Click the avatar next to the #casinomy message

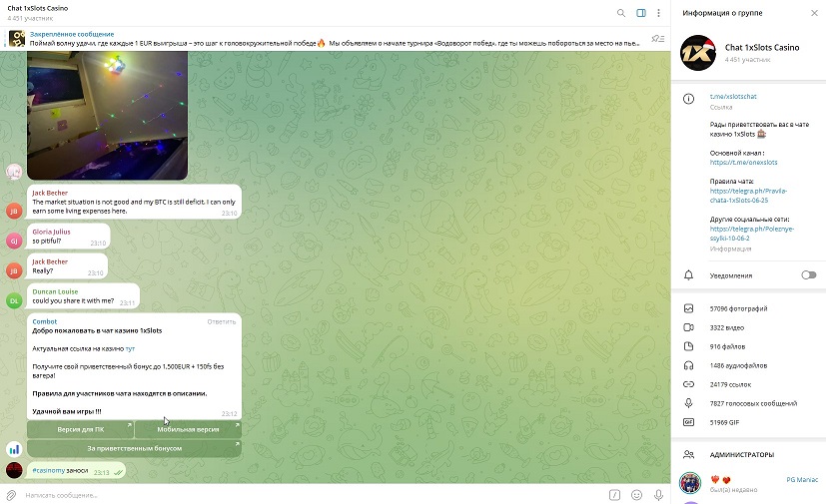coord(14,470)
